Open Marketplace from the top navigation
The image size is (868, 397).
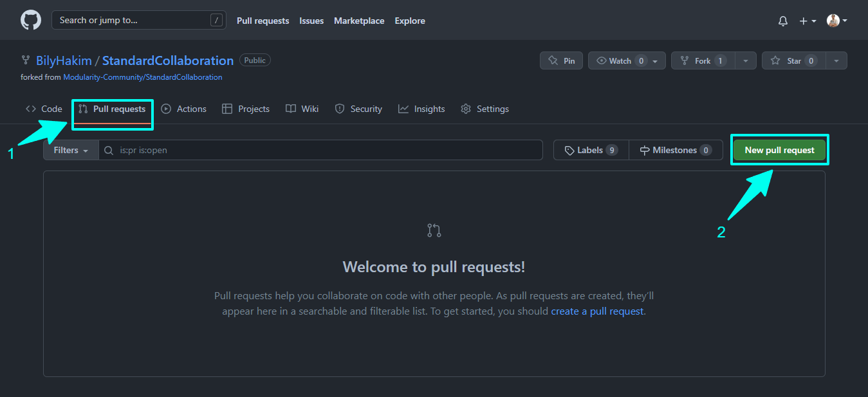(359, 20)
